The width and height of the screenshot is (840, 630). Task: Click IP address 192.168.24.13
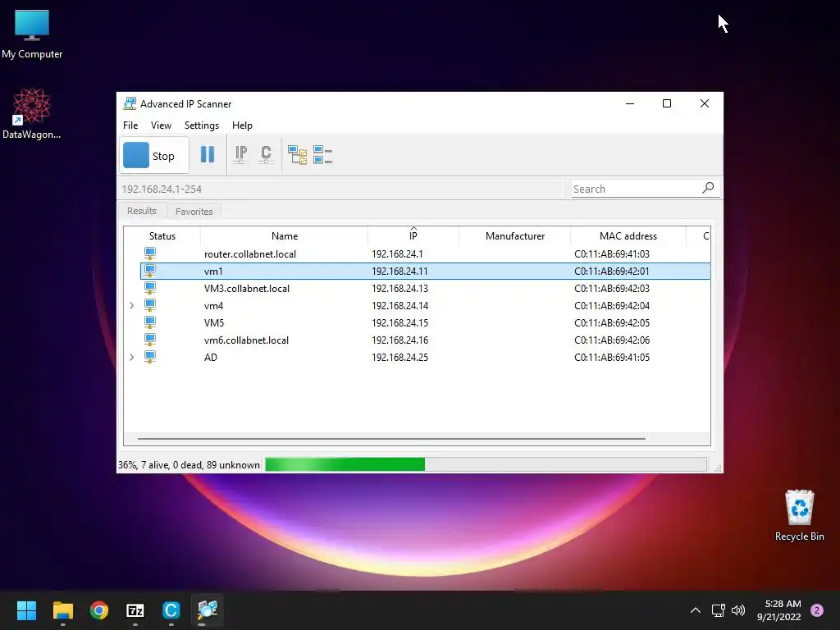click(x=399, y=288)
